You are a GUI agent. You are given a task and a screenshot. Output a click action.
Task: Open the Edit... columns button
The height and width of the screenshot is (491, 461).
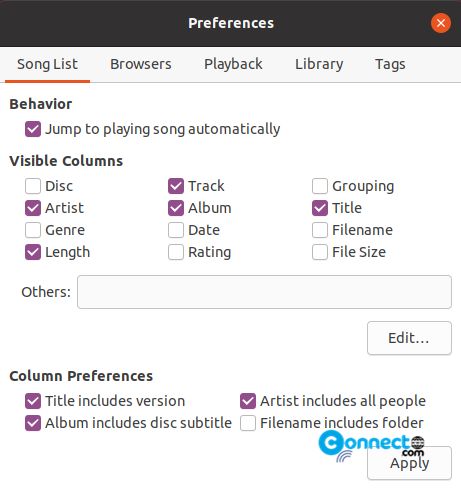coord(409,338)
